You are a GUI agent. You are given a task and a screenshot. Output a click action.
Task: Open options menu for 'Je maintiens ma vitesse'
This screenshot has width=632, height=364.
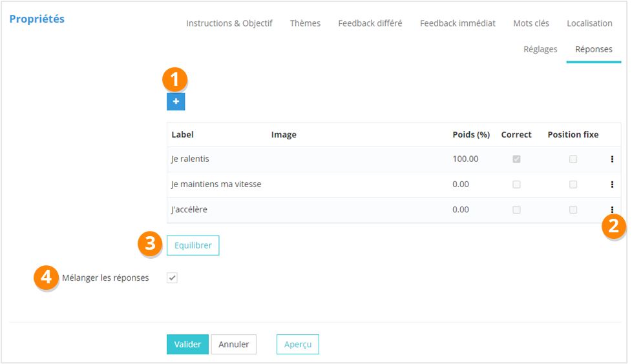[611, 185]
